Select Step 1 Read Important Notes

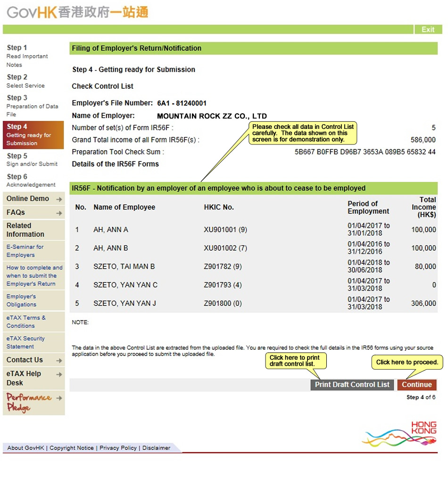click(x=27, y=56)
